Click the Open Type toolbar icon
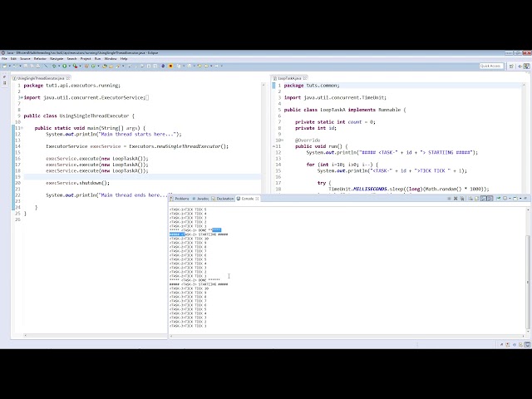 [105, 66]
